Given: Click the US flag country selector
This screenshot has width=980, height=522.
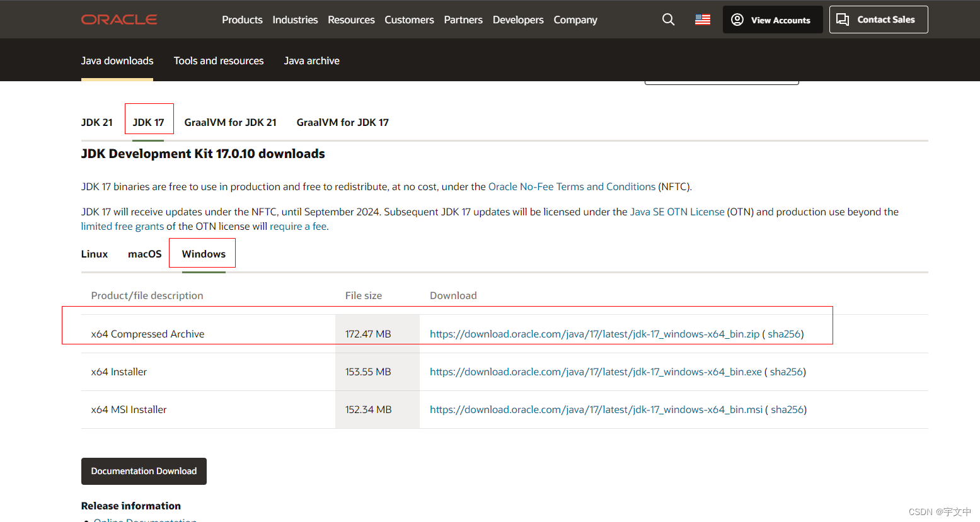Looking at the screenshot, I should click(x=703, y=20).
